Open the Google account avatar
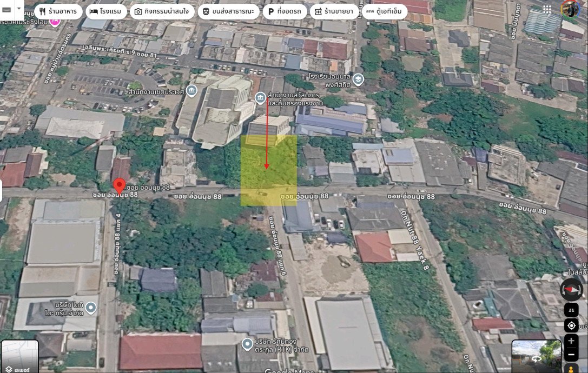588x373 pixels. (570, 9)
